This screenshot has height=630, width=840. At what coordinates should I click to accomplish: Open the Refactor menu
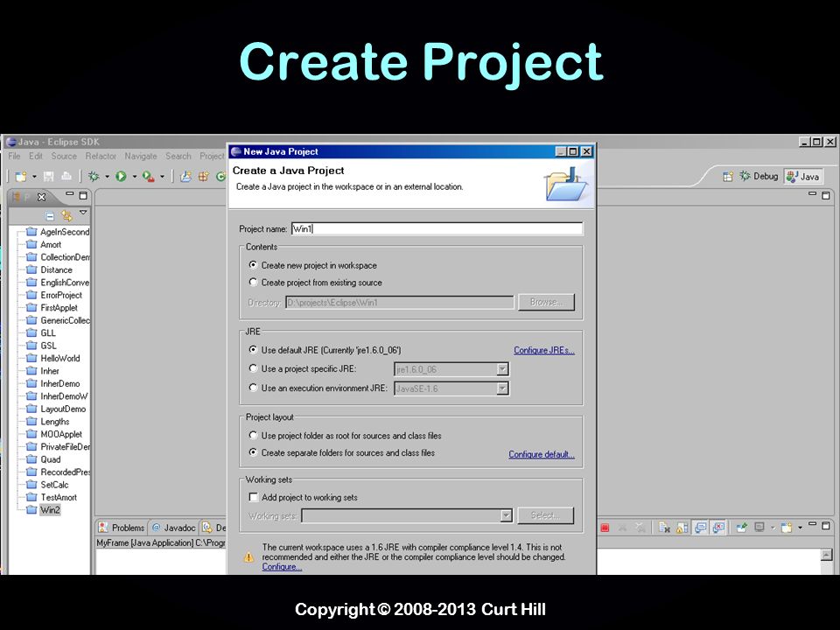101,156
